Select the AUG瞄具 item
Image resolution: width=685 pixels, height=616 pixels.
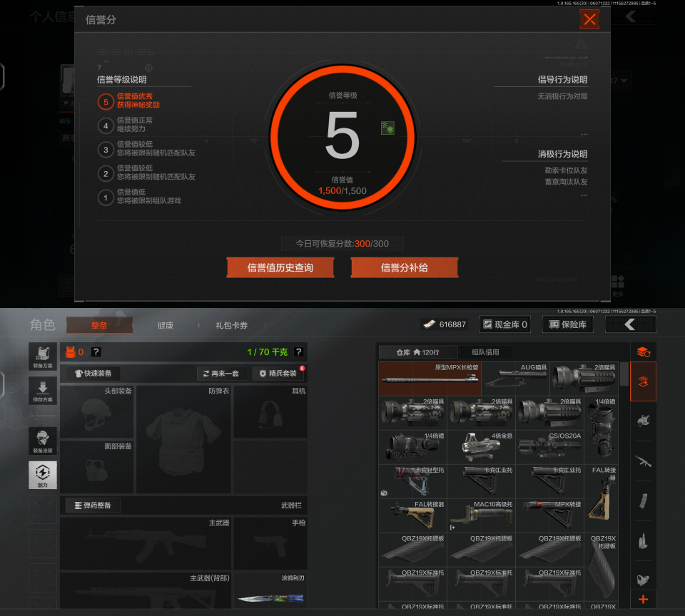tap(515, 379)
